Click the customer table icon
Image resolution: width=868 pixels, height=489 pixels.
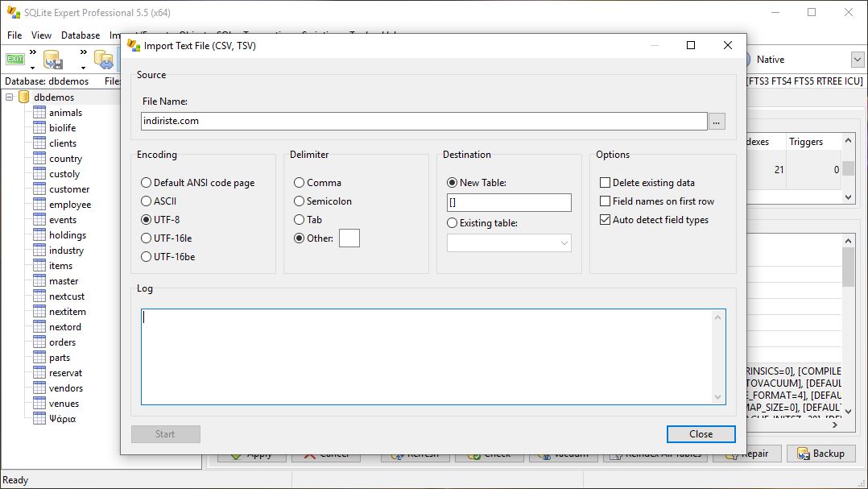click(39, 189)
